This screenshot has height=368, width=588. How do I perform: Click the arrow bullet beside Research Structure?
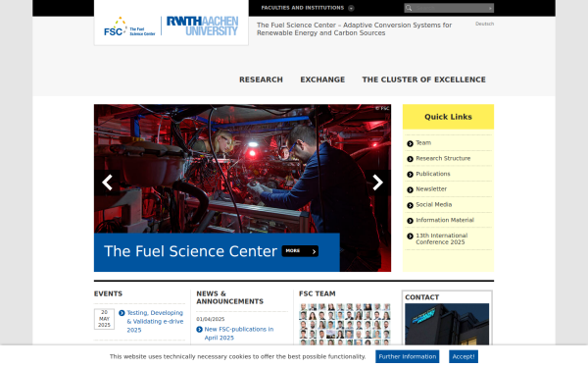410,159
